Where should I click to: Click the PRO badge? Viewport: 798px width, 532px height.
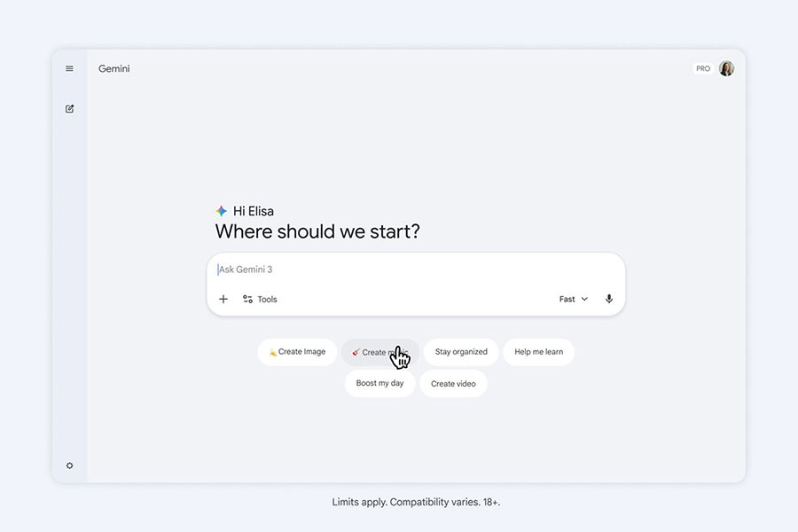click(x=703, y=68)
